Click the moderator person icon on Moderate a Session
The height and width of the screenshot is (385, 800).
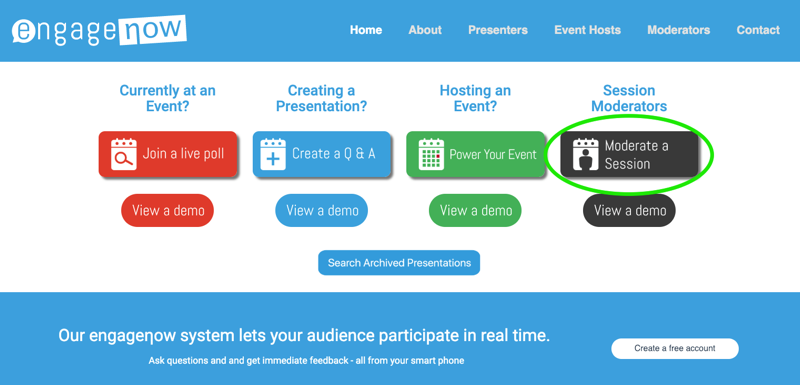coord(585,154)
